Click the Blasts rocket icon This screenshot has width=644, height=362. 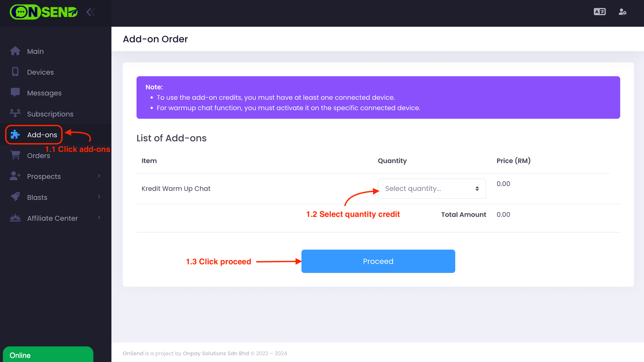(x=15, y=197)
